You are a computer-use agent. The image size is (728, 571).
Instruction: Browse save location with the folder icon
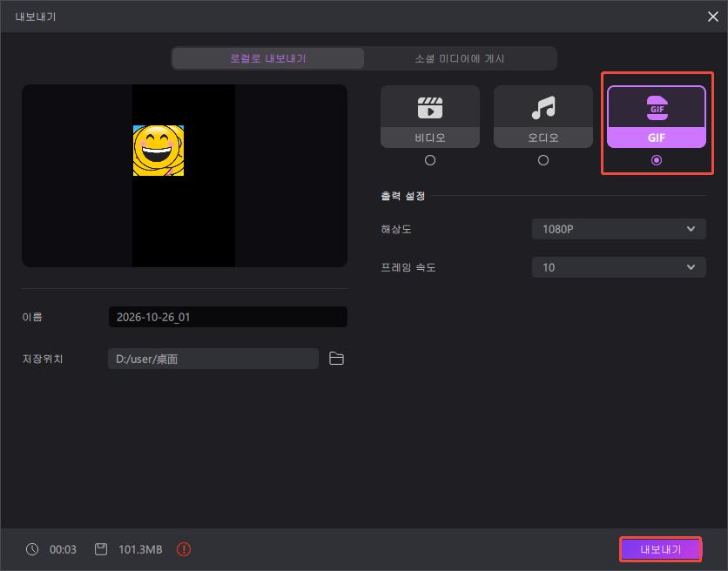336,359
